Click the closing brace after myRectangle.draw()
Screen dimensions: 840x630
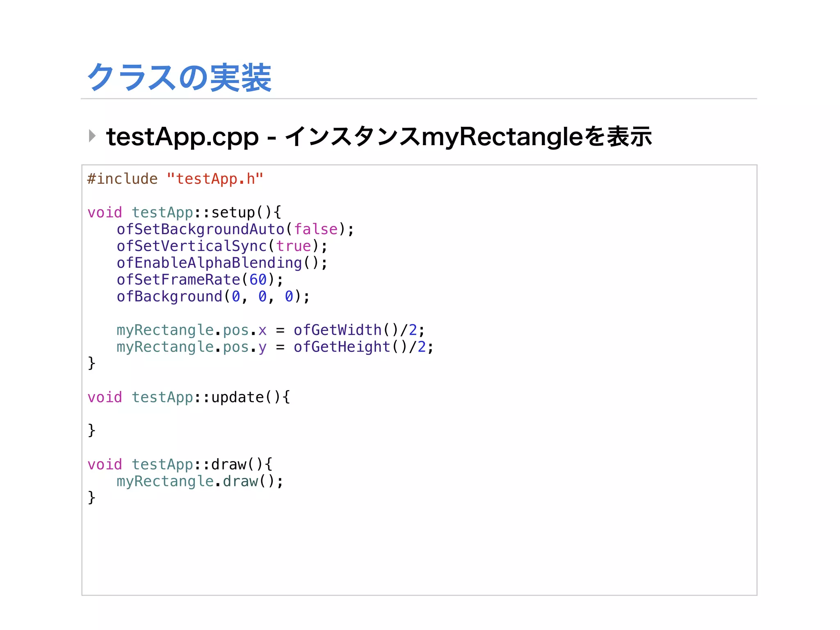click(91, 498)
